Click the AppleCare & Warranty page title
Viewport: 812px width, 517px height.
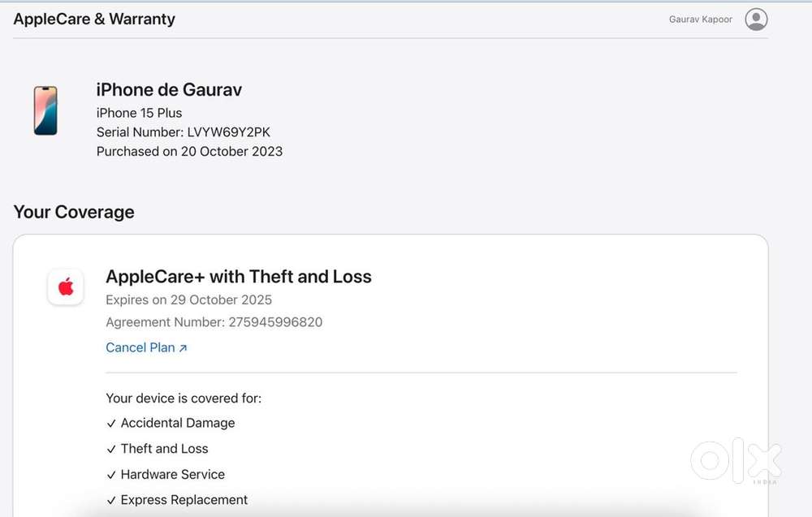coord(94,19)
